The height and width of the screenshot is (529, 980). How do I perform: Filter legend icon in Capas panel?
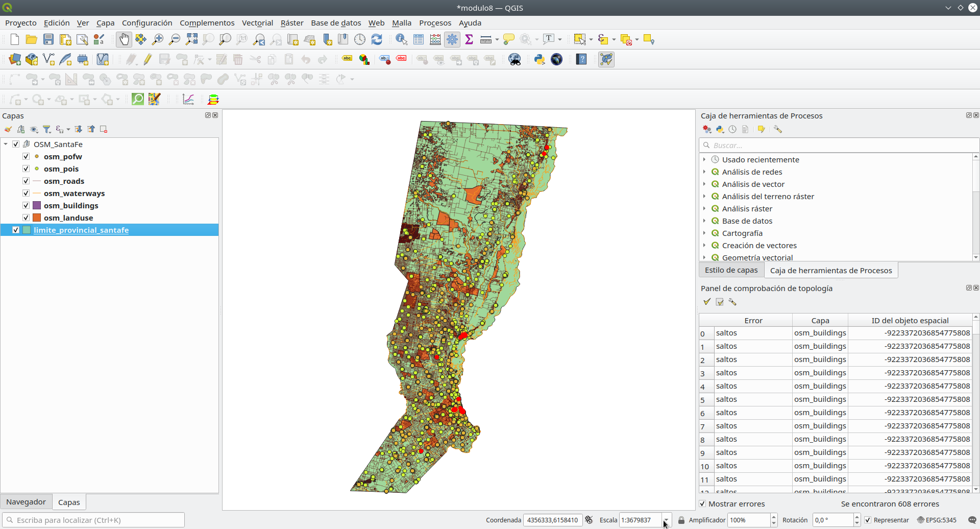[47, 129]
